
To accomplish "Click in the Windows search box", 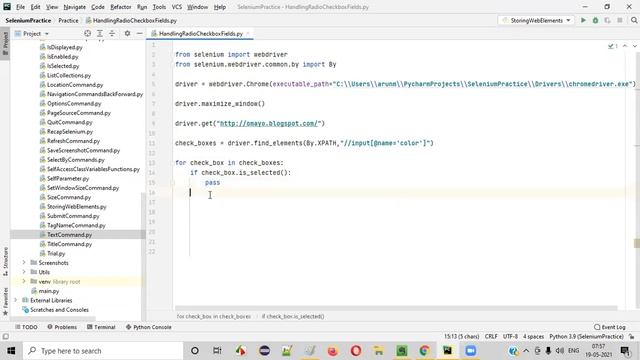I will pyautogui.click(x=103, y=351).
